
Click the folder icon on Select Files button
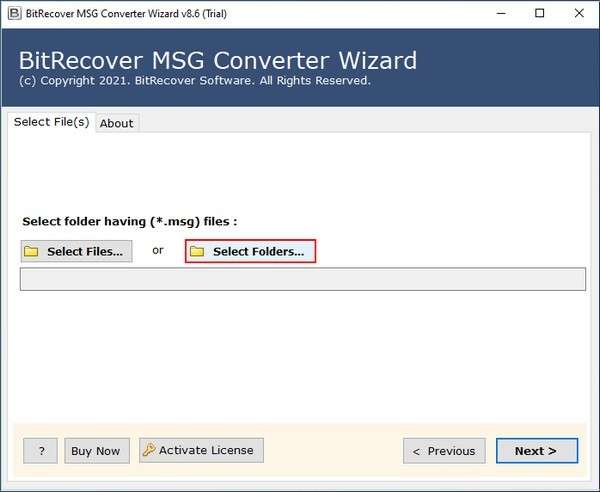point(31,251)
